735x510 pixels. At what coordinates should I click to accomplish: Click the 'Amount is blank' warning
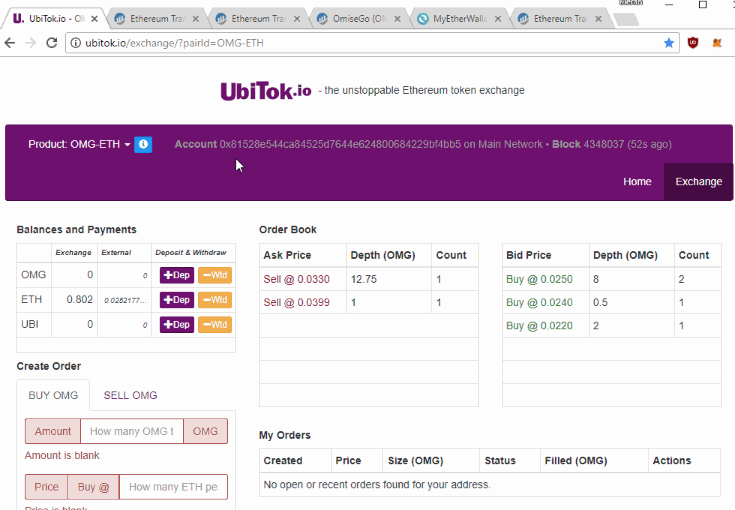[62, 456]
